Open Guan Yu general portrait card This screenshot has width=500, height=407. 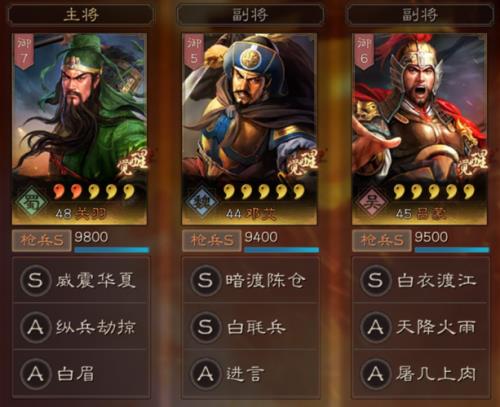pos(79,129)
